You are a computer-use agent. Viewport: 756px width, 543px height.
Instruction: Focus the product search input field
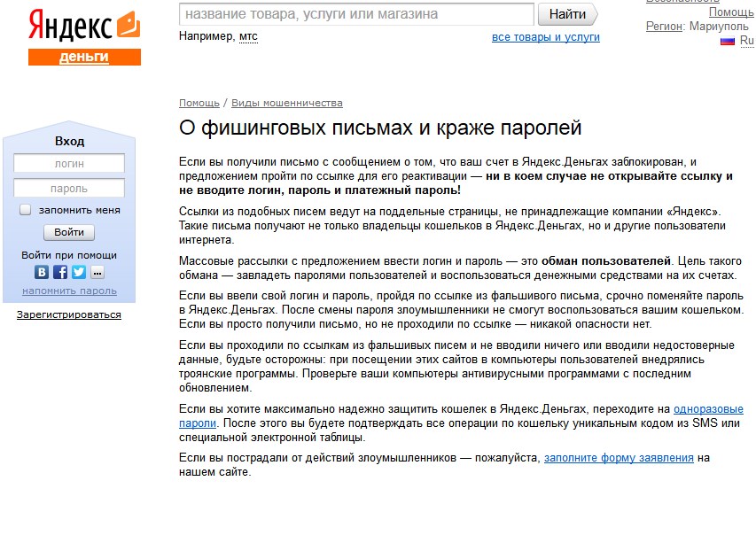[356, 14]
